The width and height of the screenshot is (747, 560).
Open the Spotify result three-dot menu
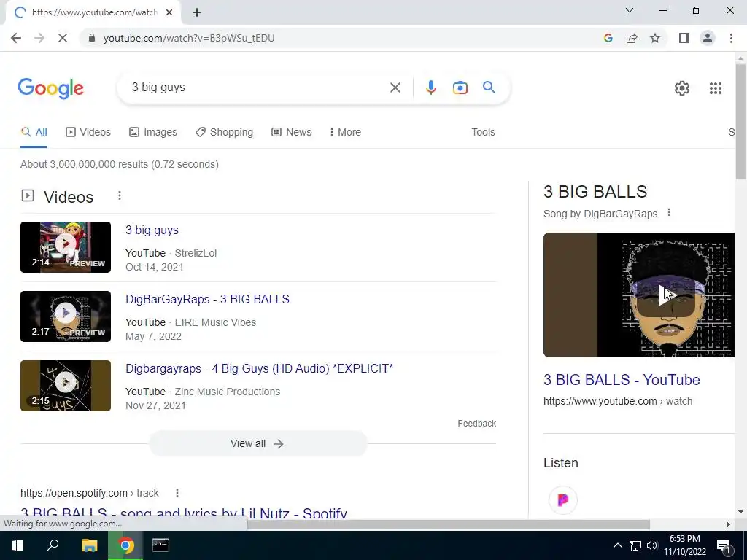177,493
